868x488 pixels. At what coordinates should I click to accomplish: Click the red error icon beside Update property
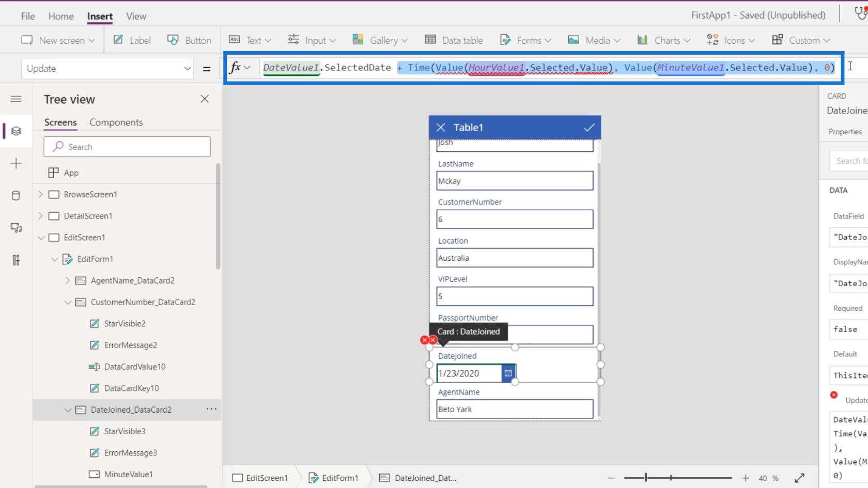834,395
